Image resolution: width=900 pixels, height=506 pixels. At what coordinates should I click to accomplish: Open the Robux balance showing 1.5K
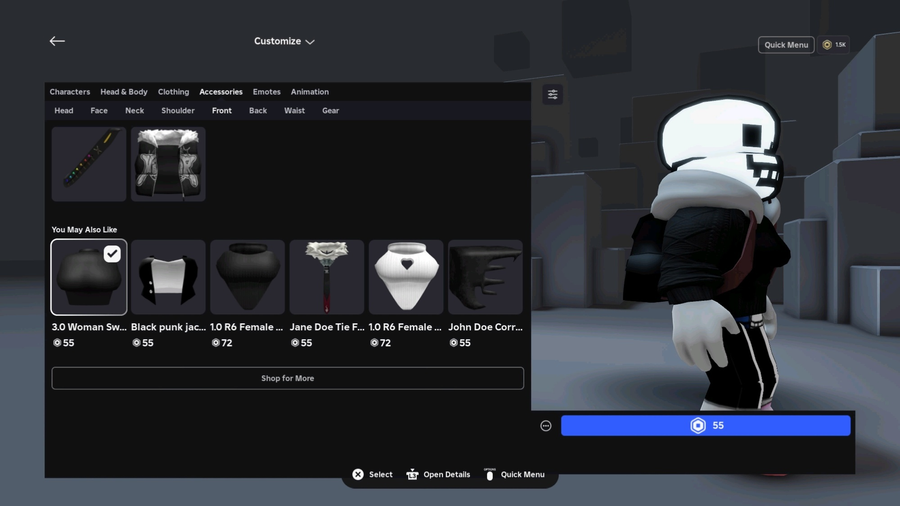pos(834,45)
